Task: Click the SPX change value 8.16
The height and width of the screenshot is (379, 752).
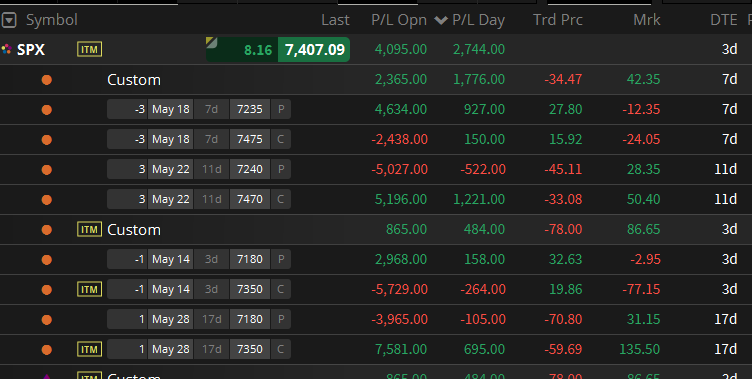Action: pyautogui.click(x=258, y=50)
